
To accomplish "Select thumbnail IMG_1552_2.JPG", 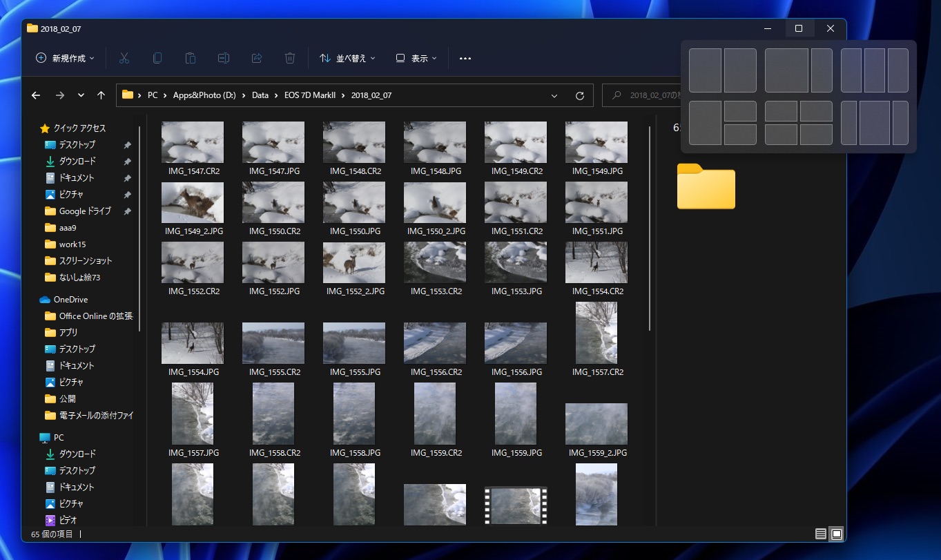I will click(x=354, y=262).
